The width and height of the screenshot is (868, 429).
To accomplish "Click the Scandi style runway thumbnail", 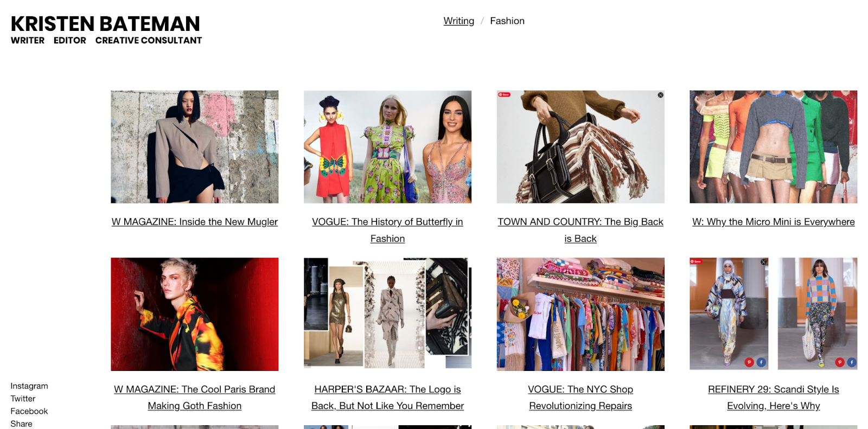I will coord(774,314).
